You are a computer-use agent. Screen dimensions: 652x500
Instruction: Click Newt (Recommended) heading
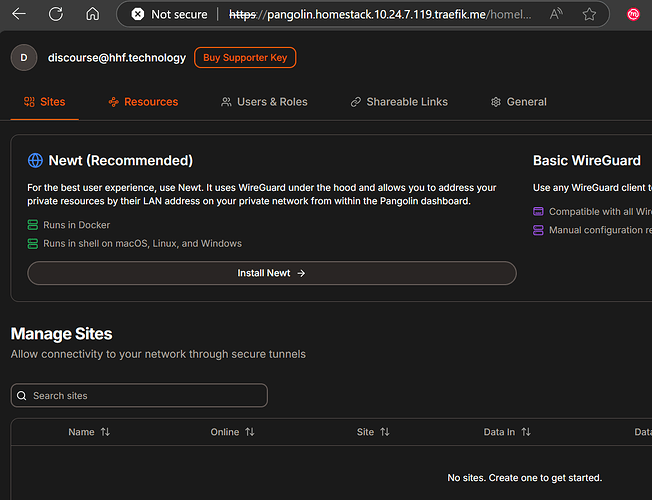tap(121, 160)
